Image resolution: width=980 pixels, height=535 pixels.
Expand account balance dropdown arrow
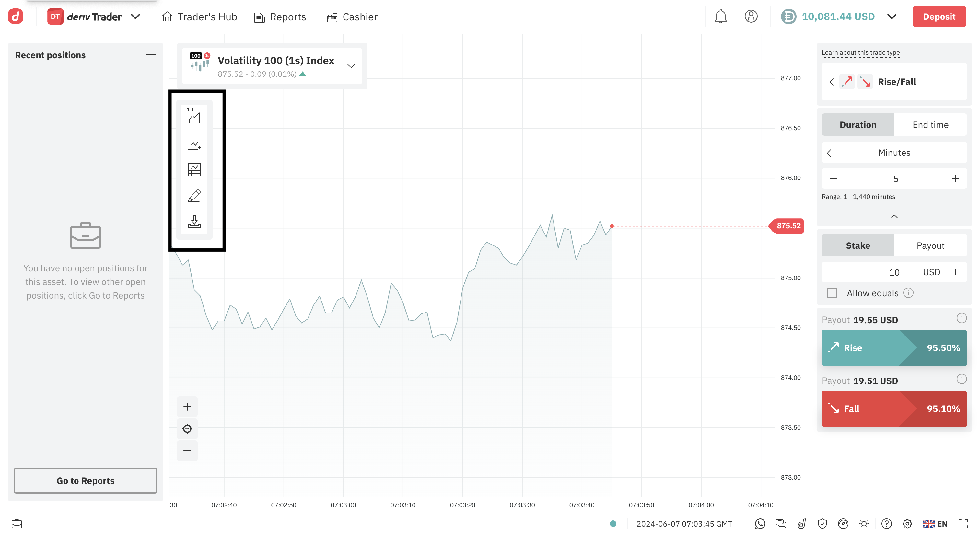pyautogui.click(x=891, y=17)
